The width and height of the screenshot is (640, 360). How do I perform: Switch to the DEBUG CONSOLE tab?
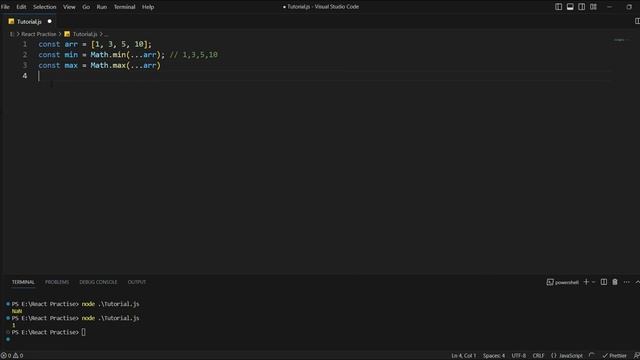98,282
